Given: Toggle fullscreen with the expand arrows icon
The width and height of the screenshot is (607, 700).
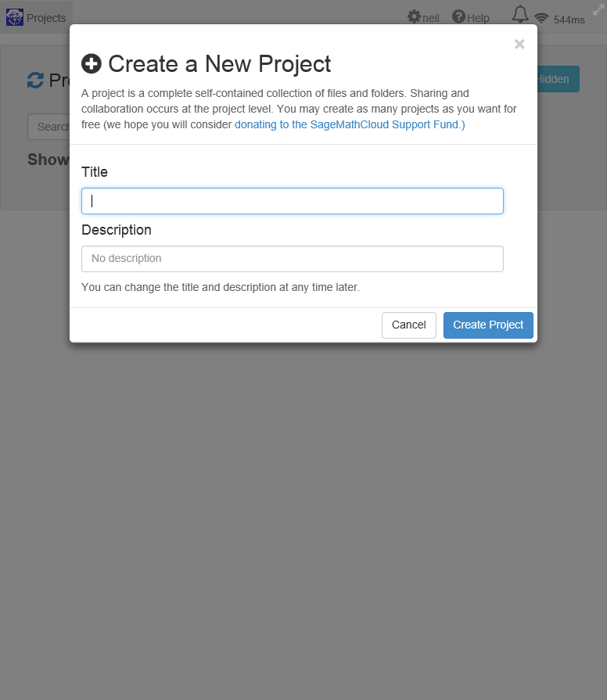Looking at the screenshot, I should point(598,9).
